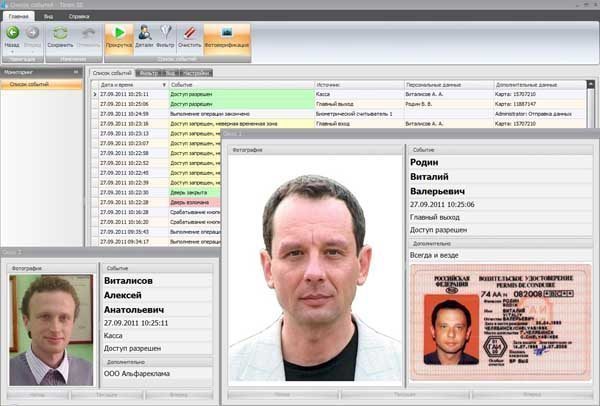600x406 pixels.
Task: Open the Справка ribbon tab
Action: [76, 17]
